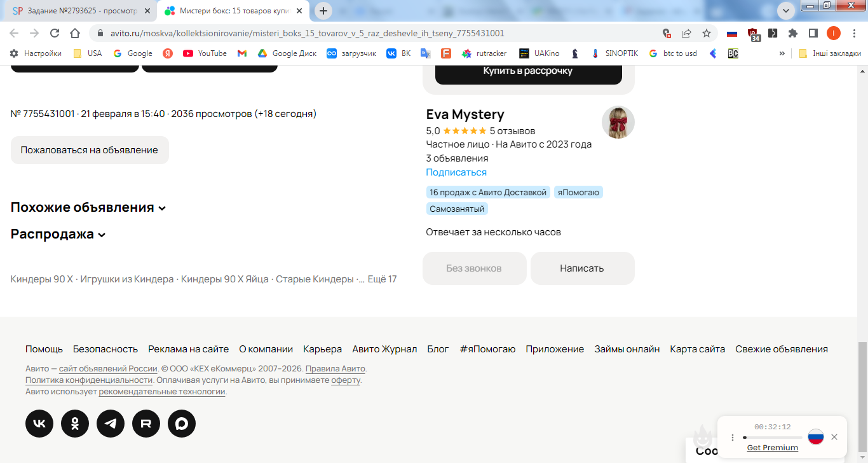This screenshot has height=463, width=868.
Task: Open the Extensions puzzle icon
Action: click(793, 33)
